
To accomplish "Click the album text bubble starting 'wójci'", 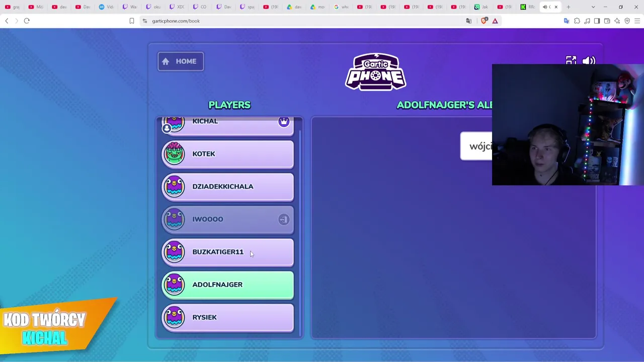I will pyautogui.click(x=476, y=146).
